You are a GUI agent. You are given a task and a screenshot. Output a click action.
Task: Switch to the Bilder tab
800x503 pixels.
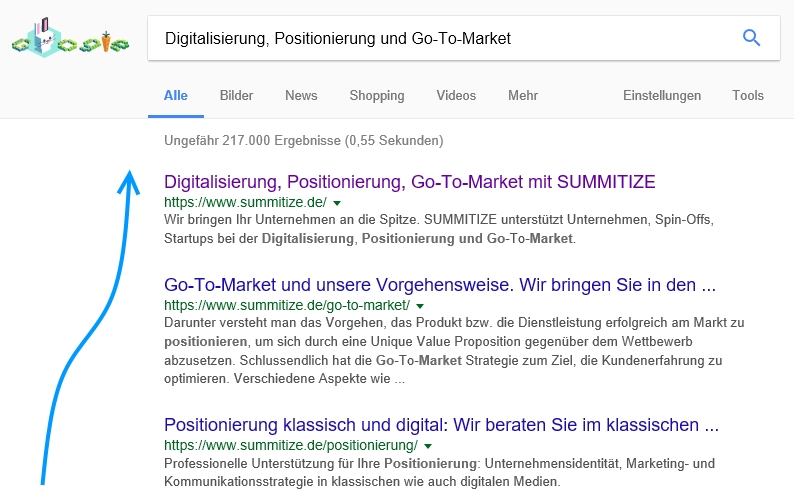(x=236, y=95)
